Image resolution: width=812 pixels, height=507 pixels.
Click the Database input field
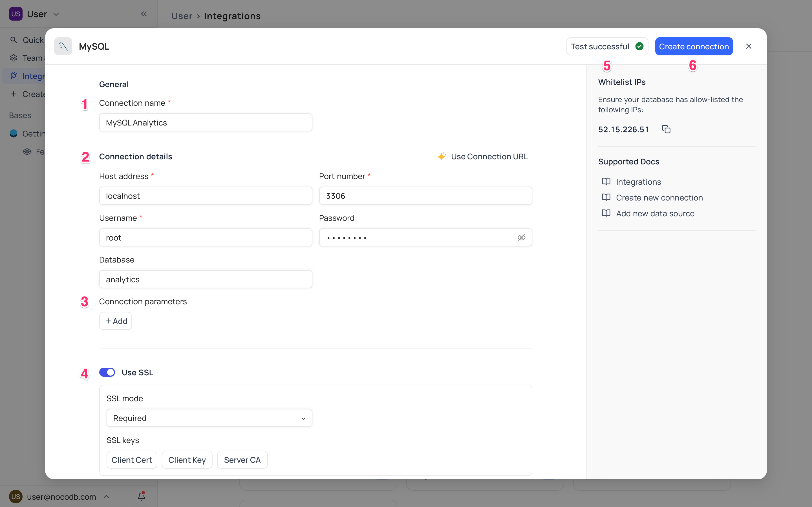(x=206, y=279)
